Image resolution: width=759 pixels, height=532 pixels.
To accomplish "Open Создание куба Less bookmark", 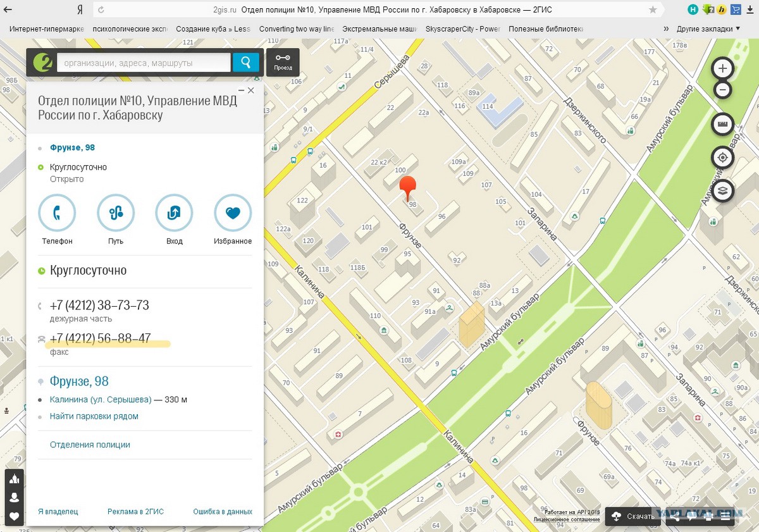I will tap(213, 28).
